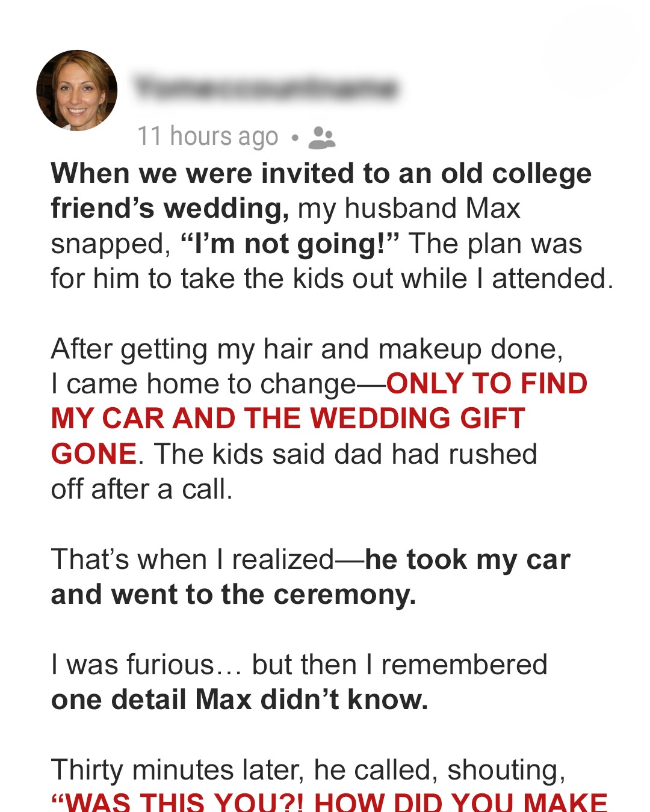Click "and went to the ceremony." text
The width and height of the screenshot is (650, 812).
(234, 595)
